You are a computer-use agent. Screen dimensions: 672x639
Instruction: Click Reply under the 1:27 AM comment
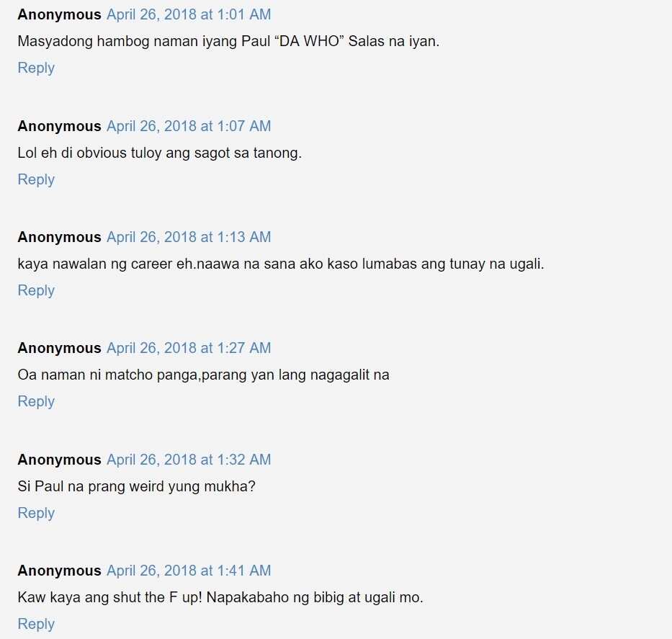click(x=36, y=401)
